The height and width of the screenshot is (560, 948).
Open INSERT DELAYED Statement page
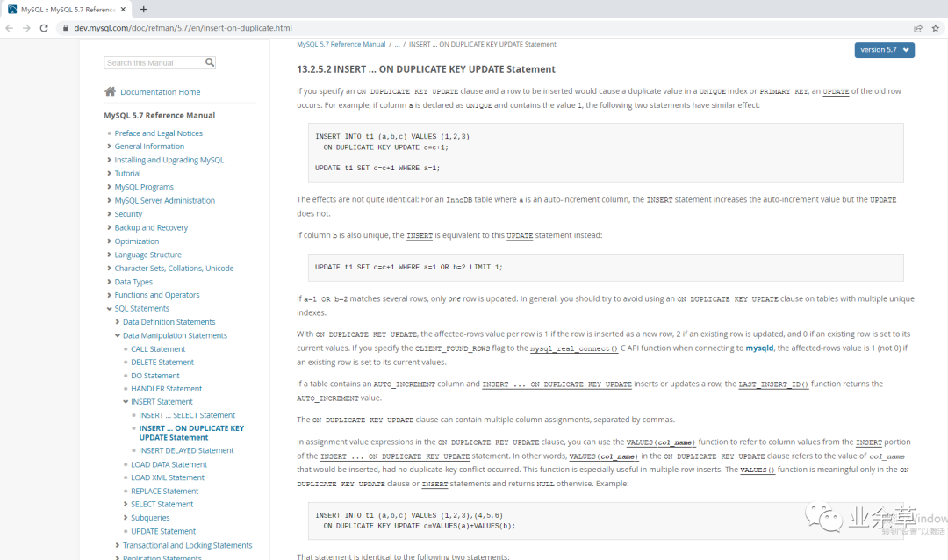[x=186, y=450]
